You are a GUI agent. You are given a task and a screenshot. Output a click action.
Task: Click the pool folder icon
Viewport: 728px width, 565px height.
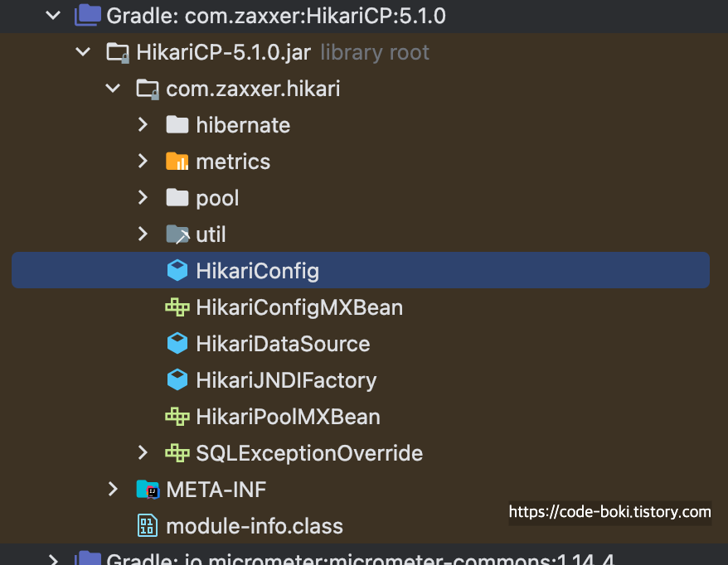click(x=177, y=198)
